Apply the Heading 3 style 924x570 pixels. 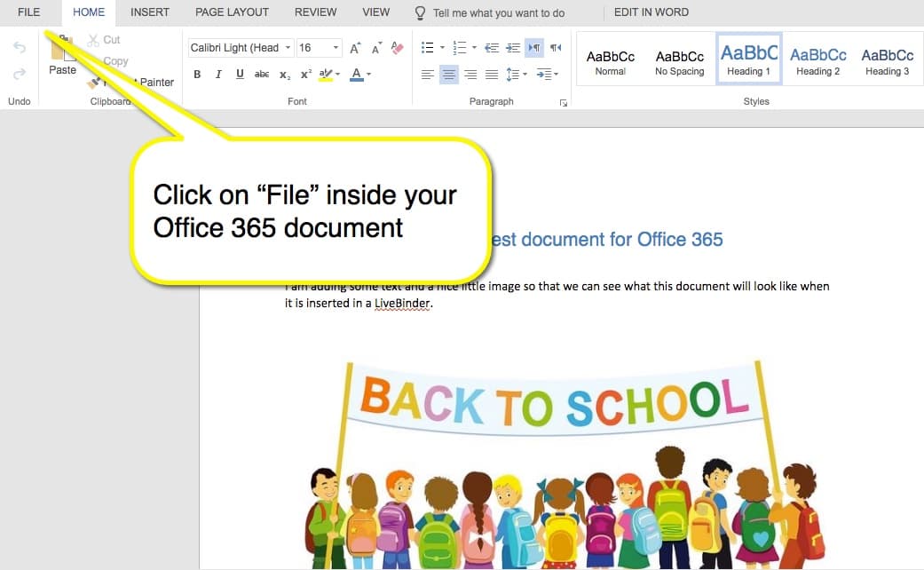[x=888, y=62]
